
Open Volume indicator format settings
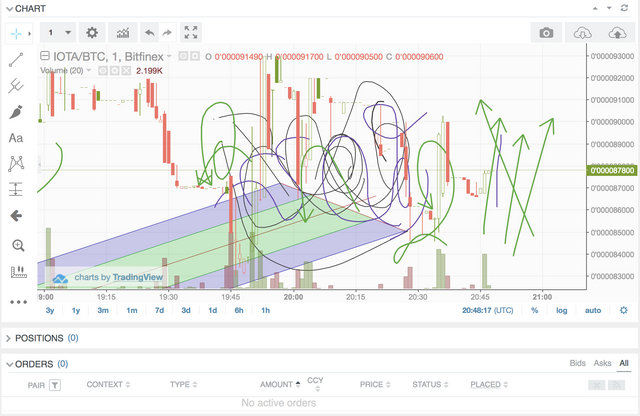point(115,71)
